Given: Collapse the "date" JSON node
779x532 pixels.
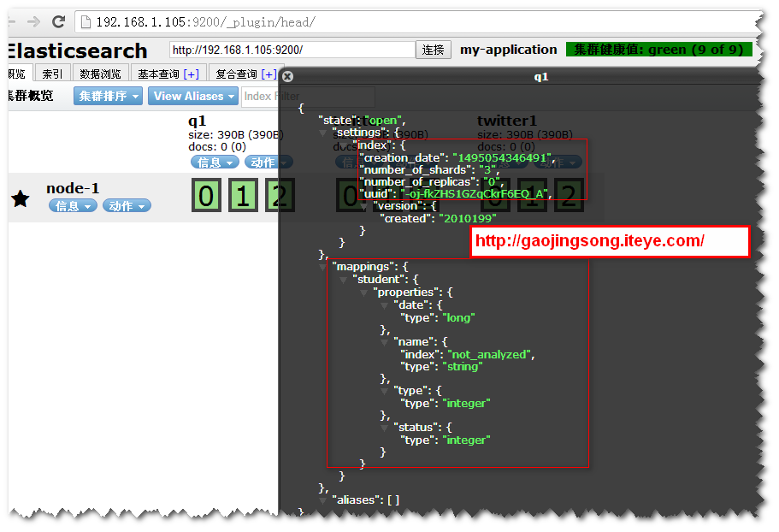Looking at the screenshot, I should 385,305.
